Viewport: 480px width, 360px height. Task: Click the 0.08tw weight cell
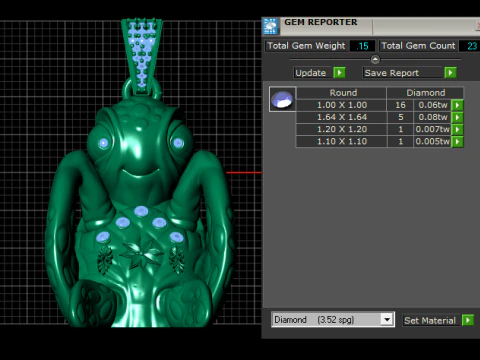tap(433, 117)
